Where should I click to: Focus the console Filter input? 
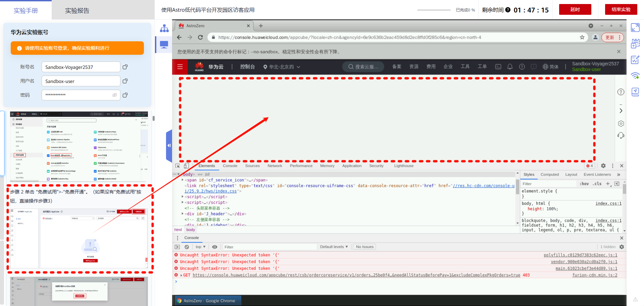click(x=270, y=247)
